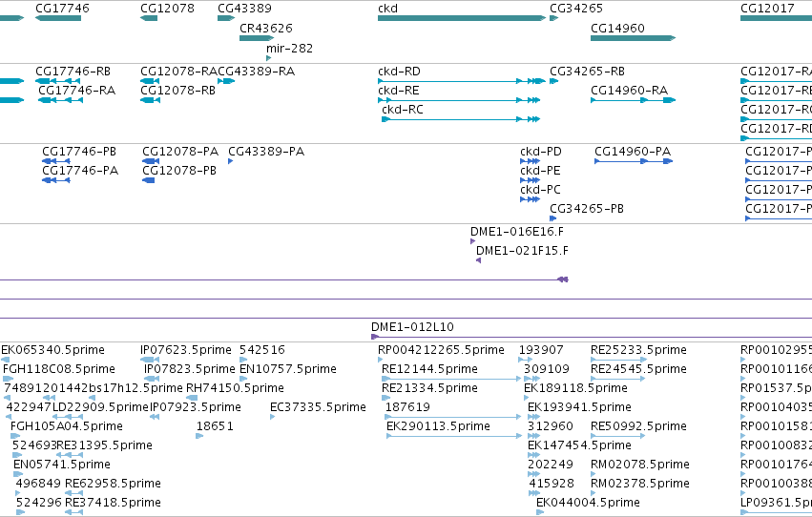Click the CG14960-RA transcript glyph
The height and width of the screenshot is (517, 812).
[634, 100]
